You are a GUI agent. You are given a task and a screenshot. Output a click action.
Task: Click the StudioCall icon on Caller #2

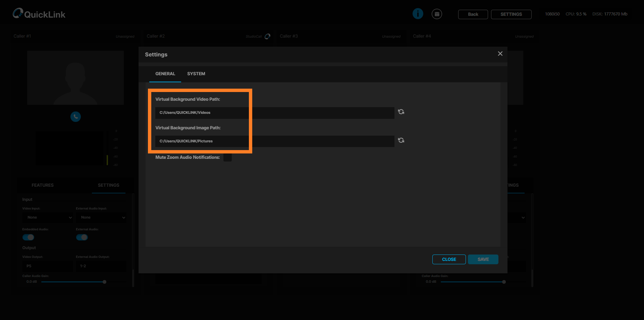point(267,36)
